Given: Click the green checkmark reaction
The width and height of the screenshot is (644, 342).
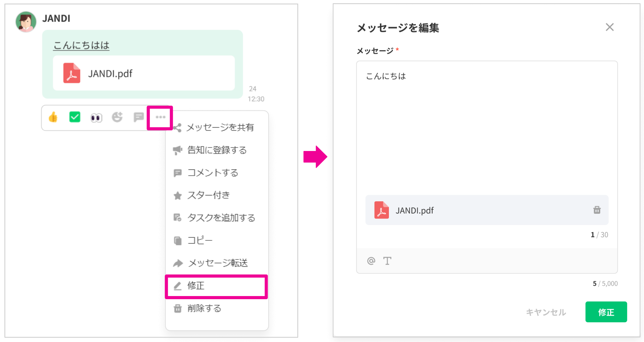Looking at the screenshot, I should click(x=75, y=117).
